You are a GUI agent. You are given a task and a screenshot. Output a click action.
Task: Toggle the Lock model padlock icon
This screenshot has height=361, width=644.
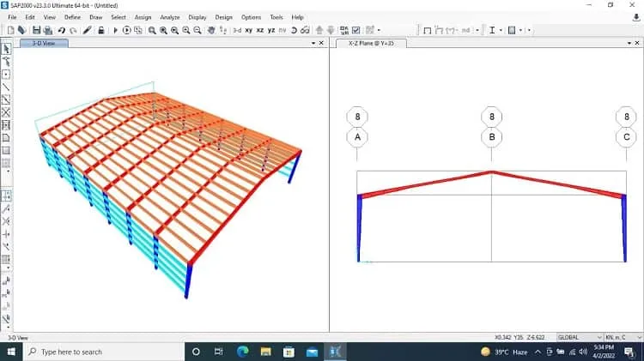tap(100, 30)
